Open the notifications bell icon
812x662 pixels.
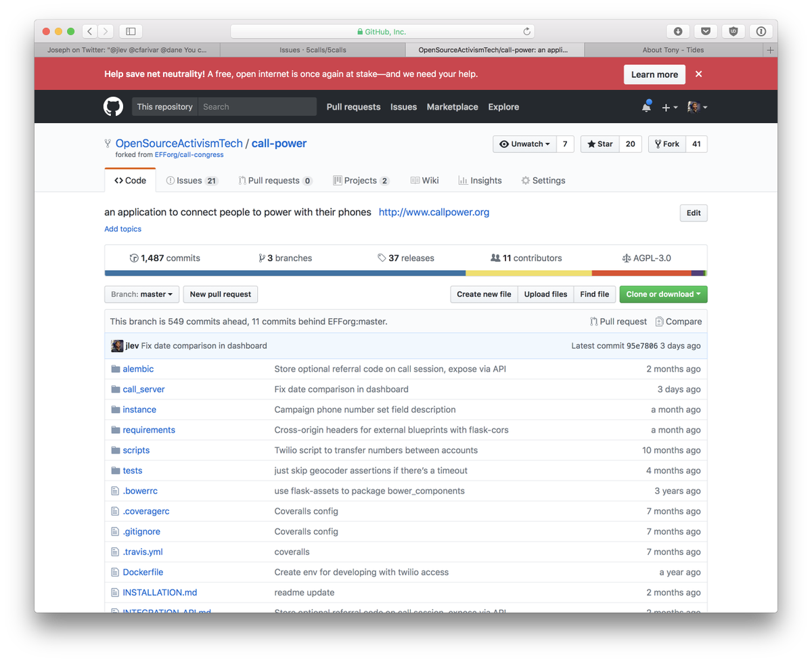[x=646, y=106]
